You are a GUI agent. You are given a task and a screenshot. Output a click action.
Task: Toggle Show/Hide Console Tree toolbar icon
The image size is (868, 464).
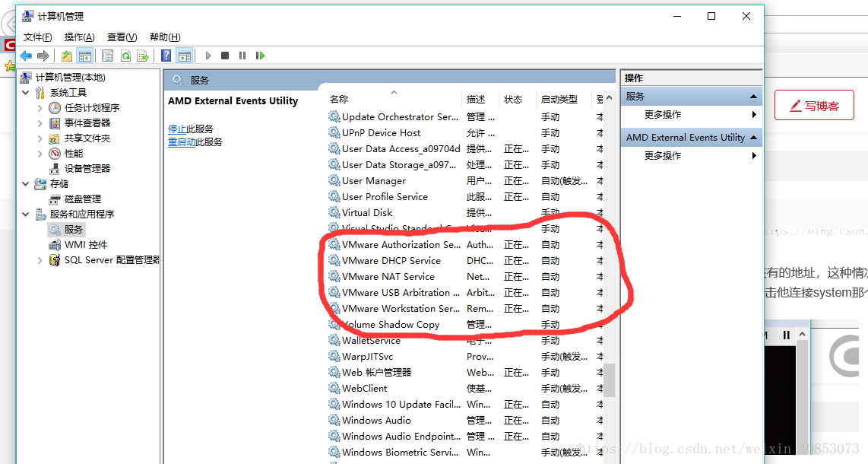(x=84, y=56)
